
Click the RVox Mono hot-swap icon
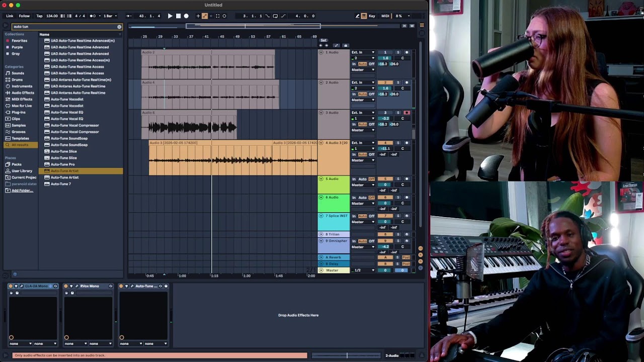coord(111,286)
